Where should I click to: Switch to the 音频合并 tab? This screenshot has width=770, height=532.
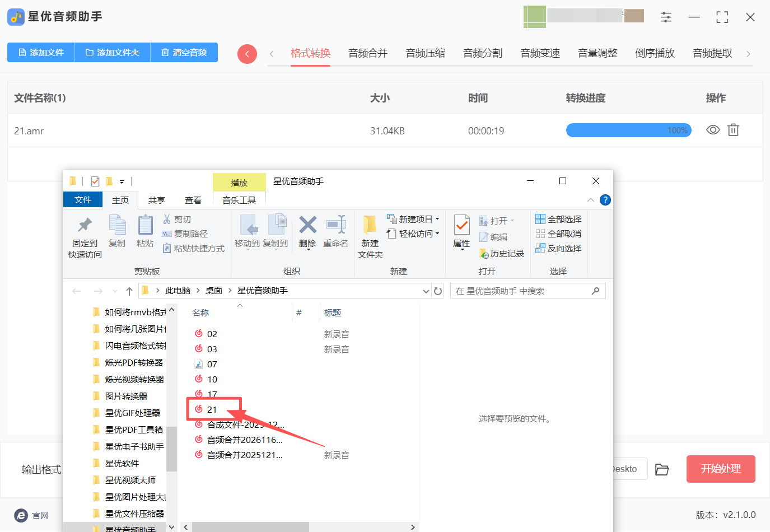coord(368,53)
